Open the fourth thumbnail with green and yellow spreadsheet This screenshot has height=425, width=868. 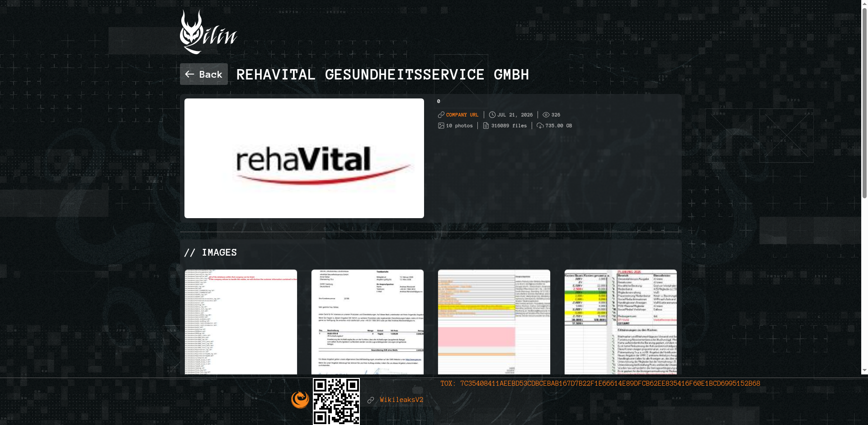point(621,322)
